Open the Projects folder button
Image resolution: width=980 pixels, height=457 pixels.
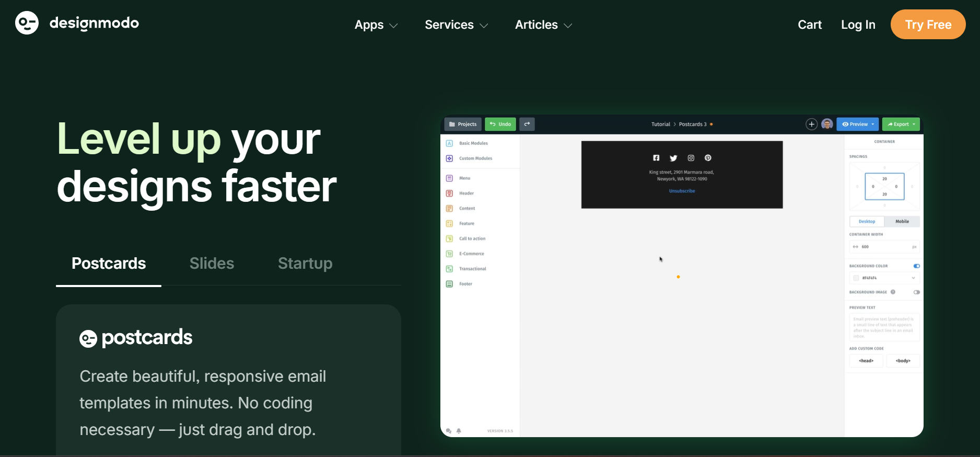click(x=463, y=124)
